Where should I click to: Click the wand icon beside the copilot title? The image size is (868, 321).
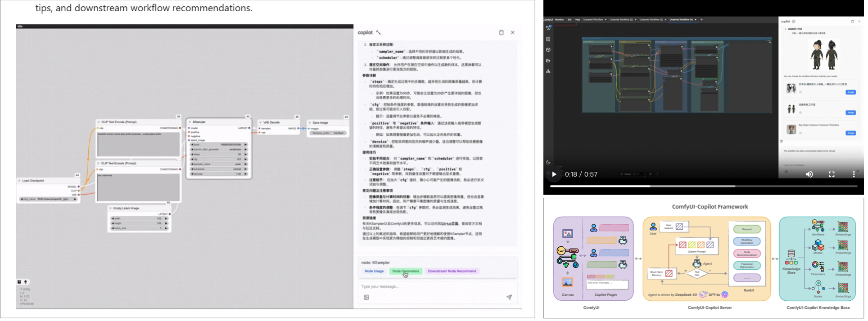coord(379,32)
